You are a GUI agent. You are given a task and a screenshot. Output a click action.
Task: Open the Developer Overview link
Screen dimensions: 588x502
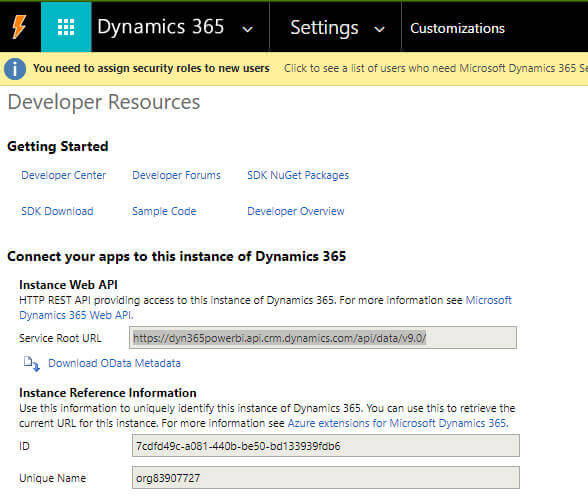296,211
